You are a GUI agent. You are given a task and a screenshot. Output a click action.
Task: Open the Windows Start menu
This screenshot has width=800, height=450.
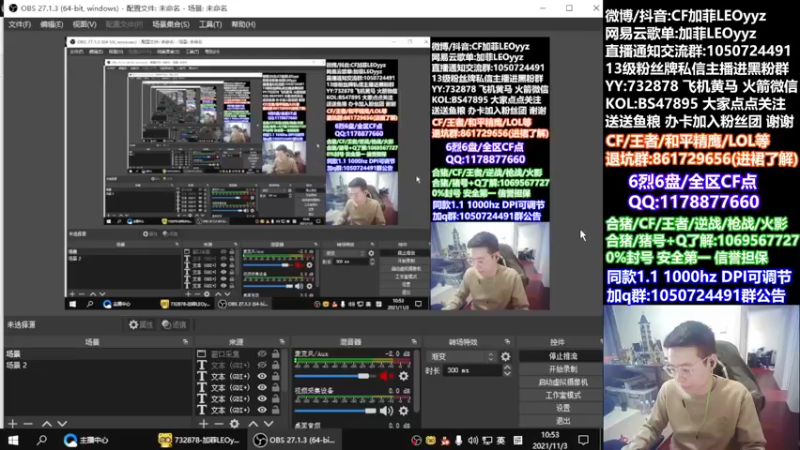click(13, 440)
